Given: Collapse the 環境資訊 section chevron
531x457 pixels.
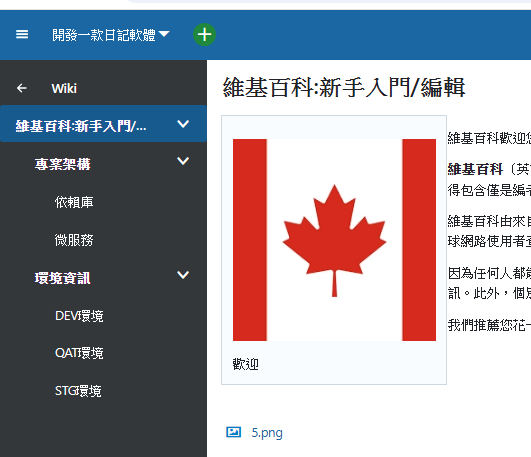Looking at the screenshot, I should pyautogui.click(x=183, y=275).
